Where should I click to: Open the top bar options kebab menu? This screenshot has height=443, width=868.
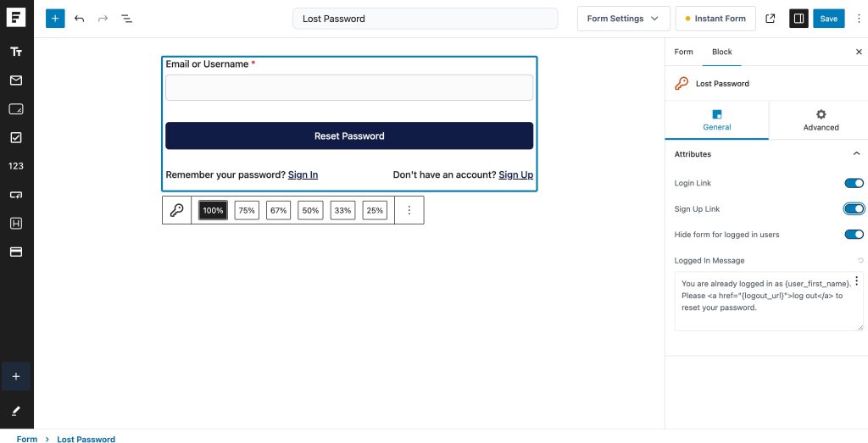pos(859,19)
